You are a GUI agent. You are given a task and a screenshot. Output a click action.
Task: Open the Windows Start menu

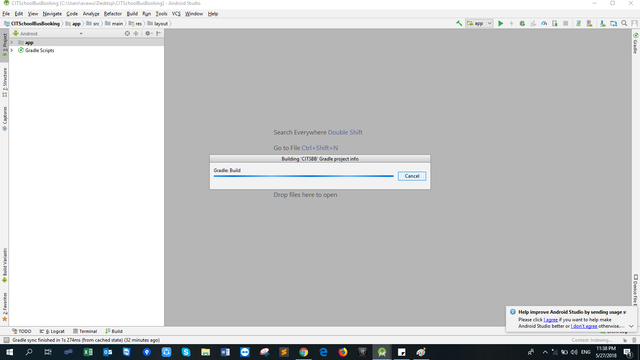9,352
